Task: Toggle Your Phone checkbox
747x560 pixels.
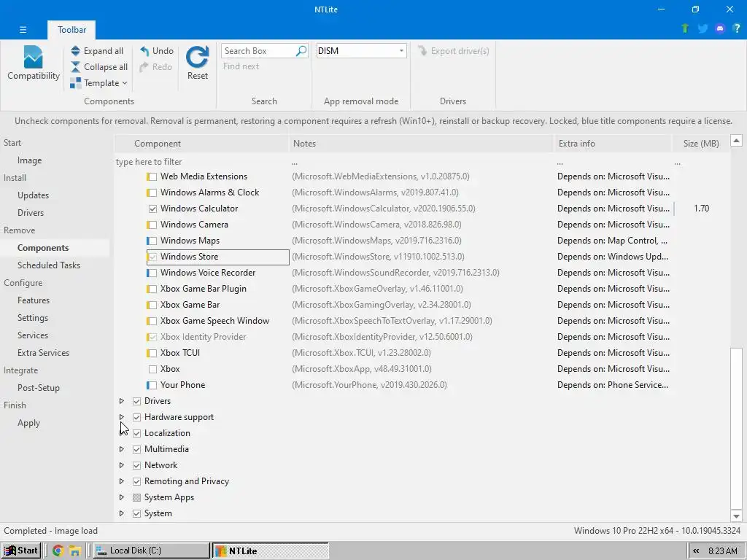Action: pos(152,385)
